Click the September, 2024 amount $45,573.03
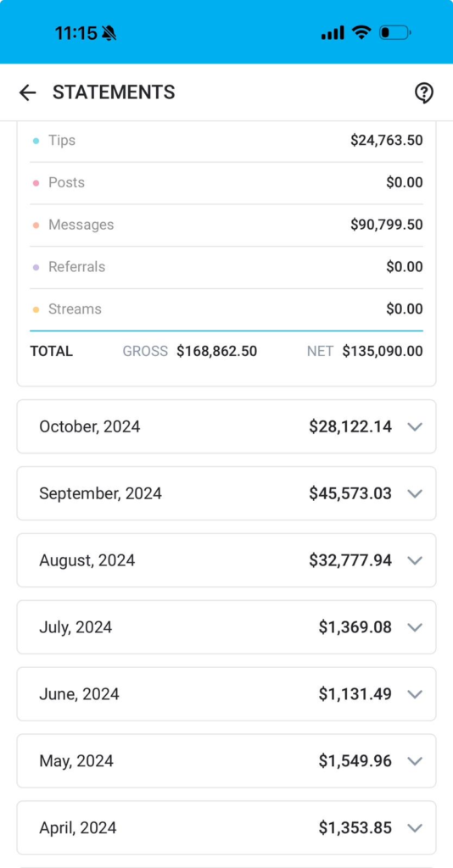Viewport: 453px width, 868px height. pos(350,493)
